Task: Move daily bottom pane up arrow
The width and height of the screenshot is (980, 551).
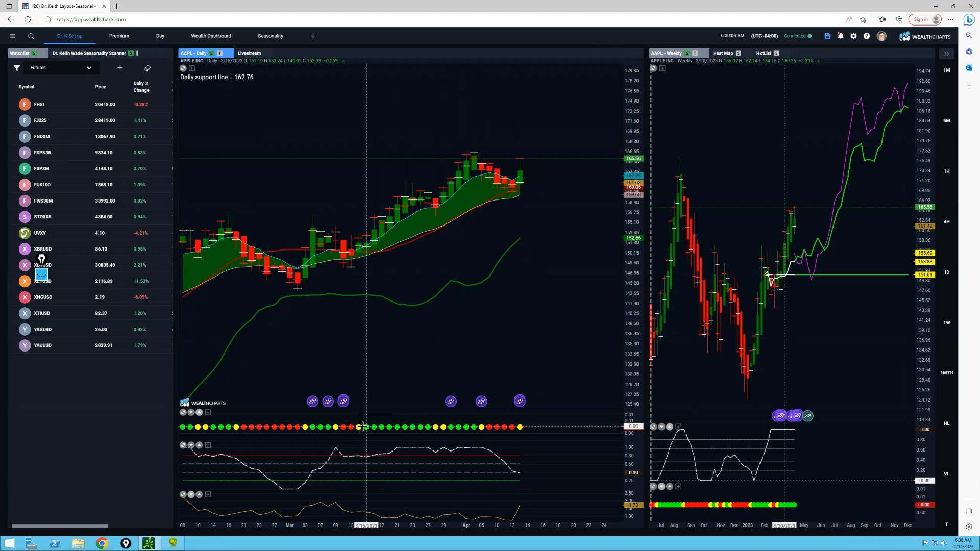Action: tap(200, 494)
